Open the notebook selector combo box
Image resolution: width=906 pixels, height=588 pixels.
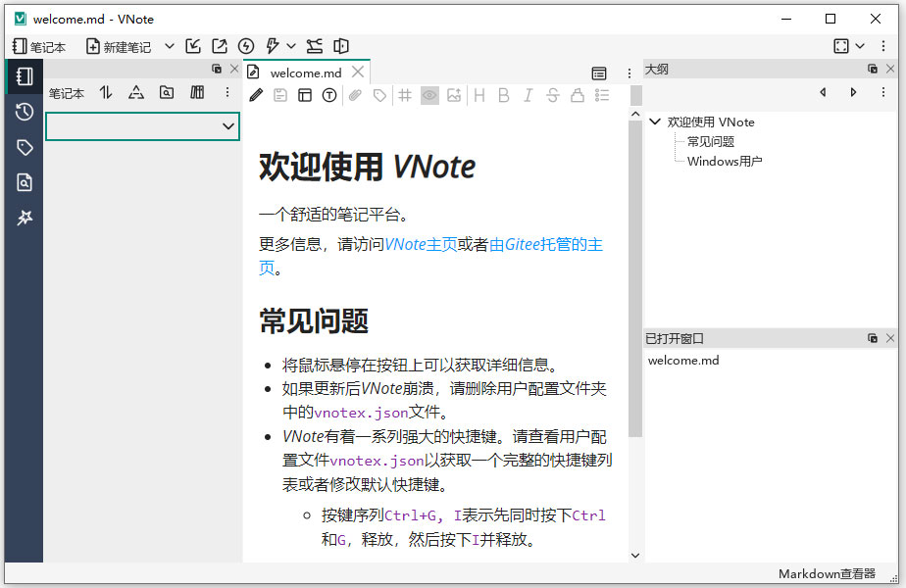point(142,126)
